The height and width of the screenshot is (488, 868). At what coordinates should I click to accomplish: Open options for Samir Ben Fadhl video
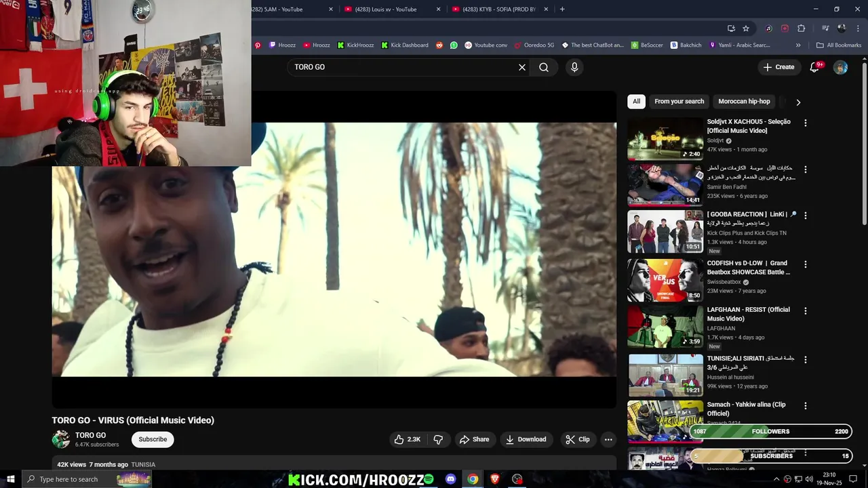pos(806,169)
